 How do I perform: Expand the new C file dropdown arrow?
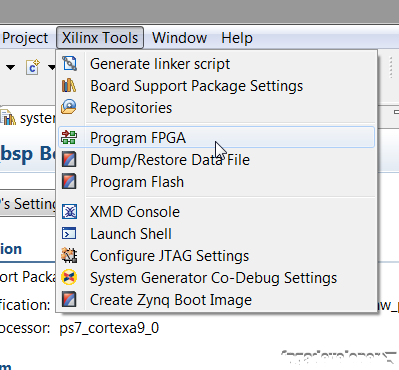point(51,68)
